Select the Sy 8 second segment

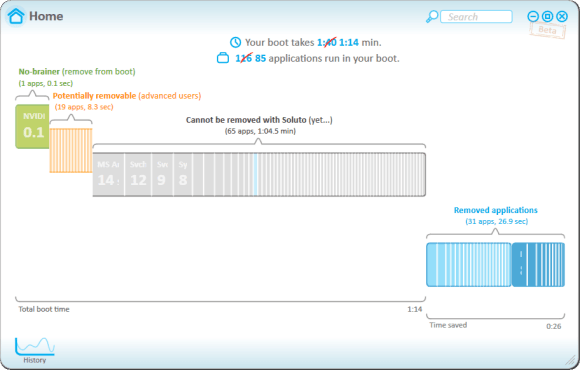[x=183, y=174]
